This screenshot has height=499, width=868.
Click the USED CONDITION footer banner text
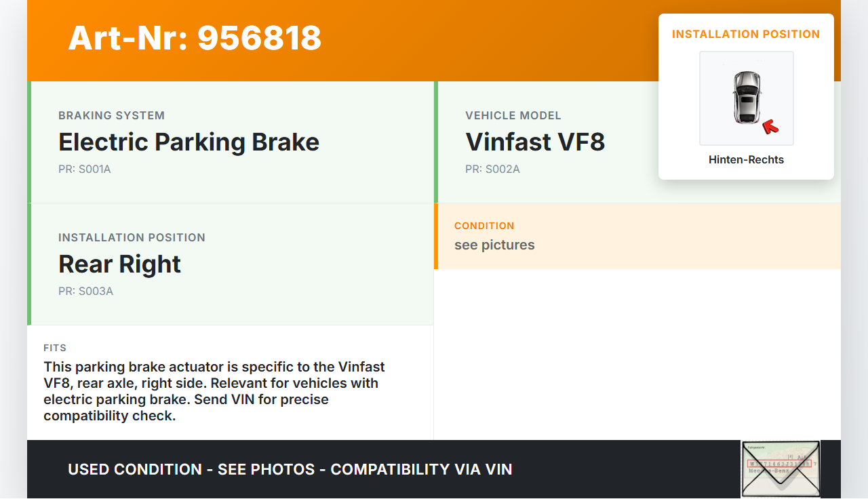tap(290, 469)
